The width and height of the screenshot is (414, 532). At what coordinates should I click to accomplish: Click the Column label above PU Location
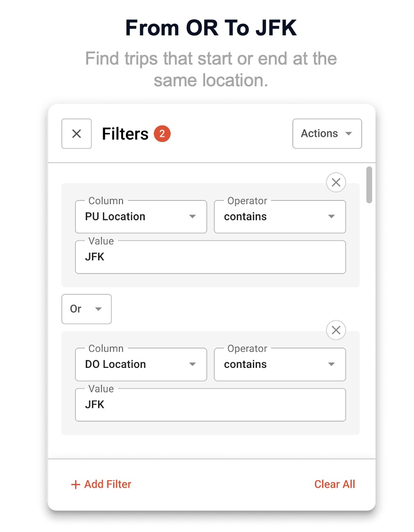pos(106,201)
